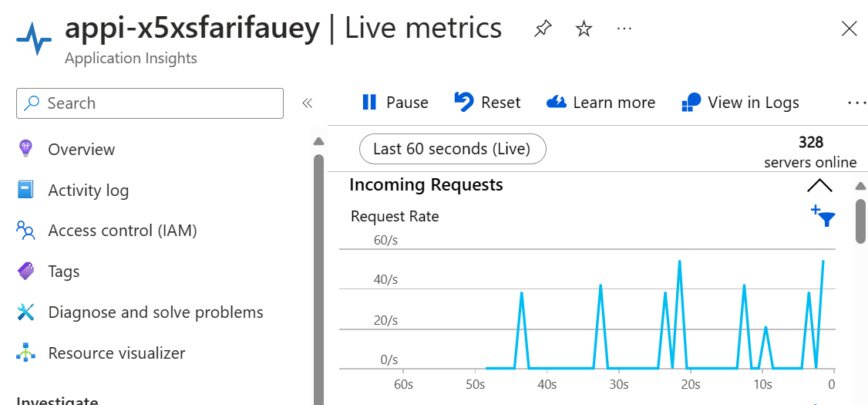Click metrics pane scroll up arrow
The width and height of the screenshot is (868, 405).
(x=860, y=186)
